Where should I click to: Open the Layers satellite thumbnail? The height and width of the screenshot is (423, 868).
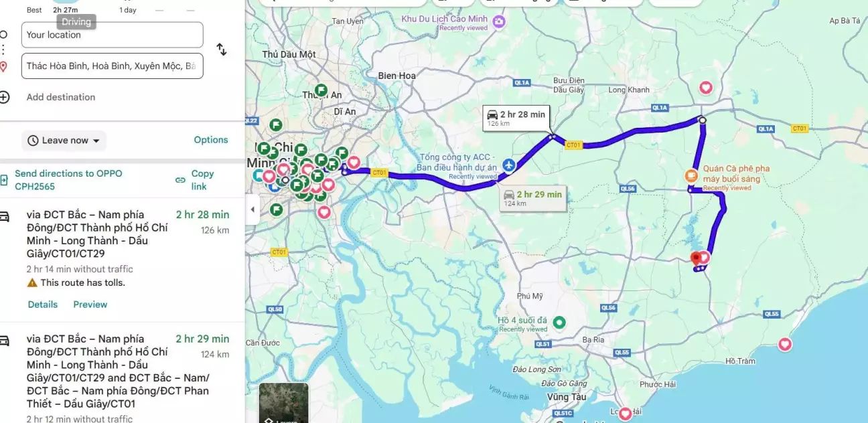click(x=283, y=403)
